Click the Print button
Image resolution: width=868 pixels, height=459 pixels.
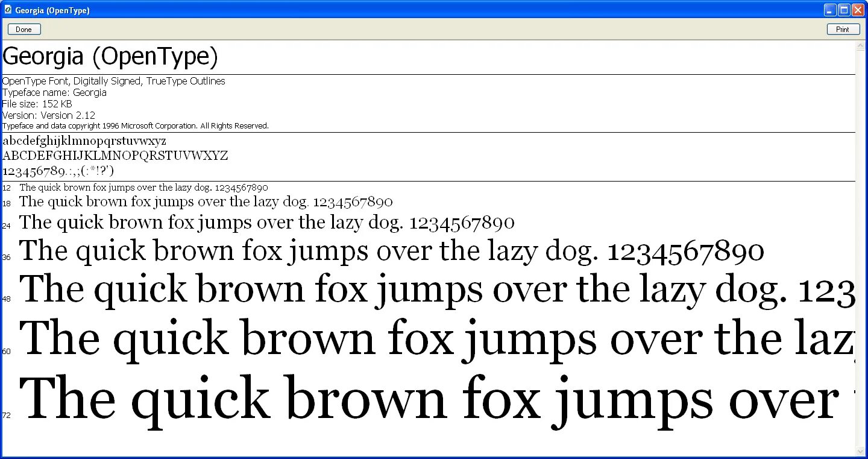(x=843, y=30)
